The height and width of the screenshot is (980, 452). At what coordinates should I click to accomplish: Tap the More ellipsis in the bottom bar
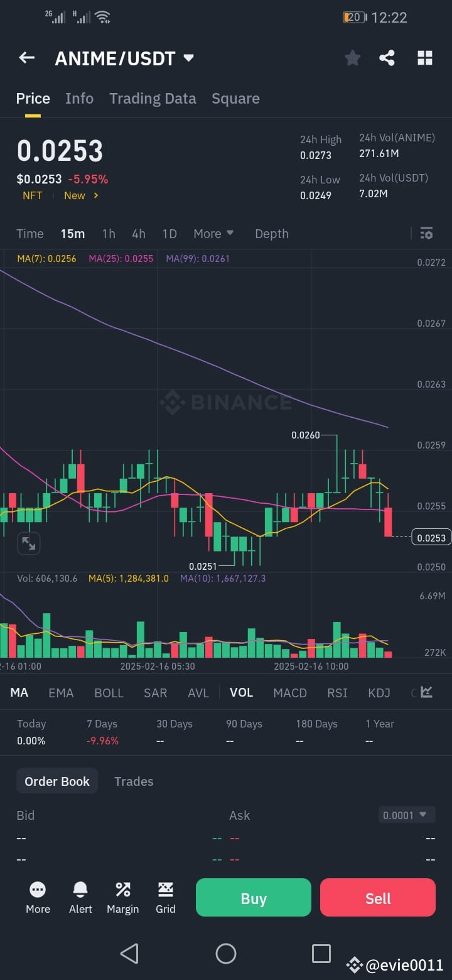coord(38,897)
